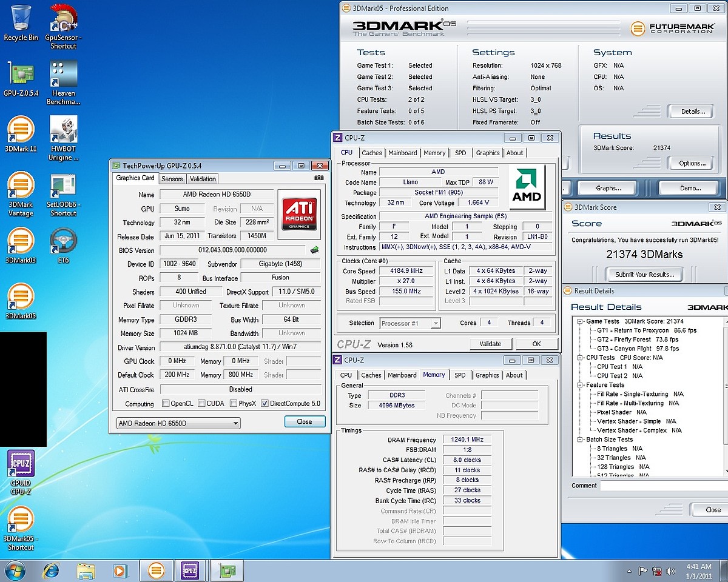Click the Options... button in 3DMark05 Results panel
Image resolution: width=728 pixels, height=582 pixels.
690,163
